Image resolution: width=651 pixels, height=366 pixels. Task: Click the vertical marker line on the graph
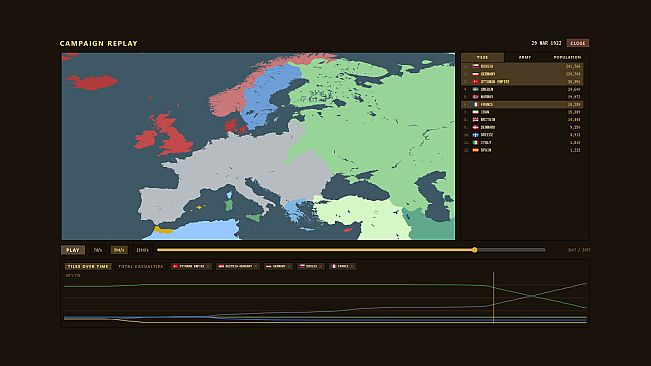[493, 298]
